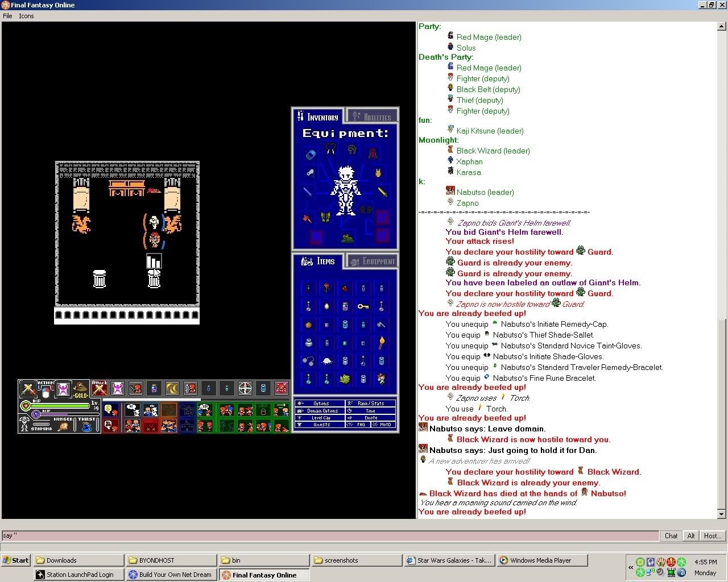Switch to Station LaunchPad Login taskbar item
Image resolution: width=728 pixels, height=582 pixels.
[x=78, y=575]
